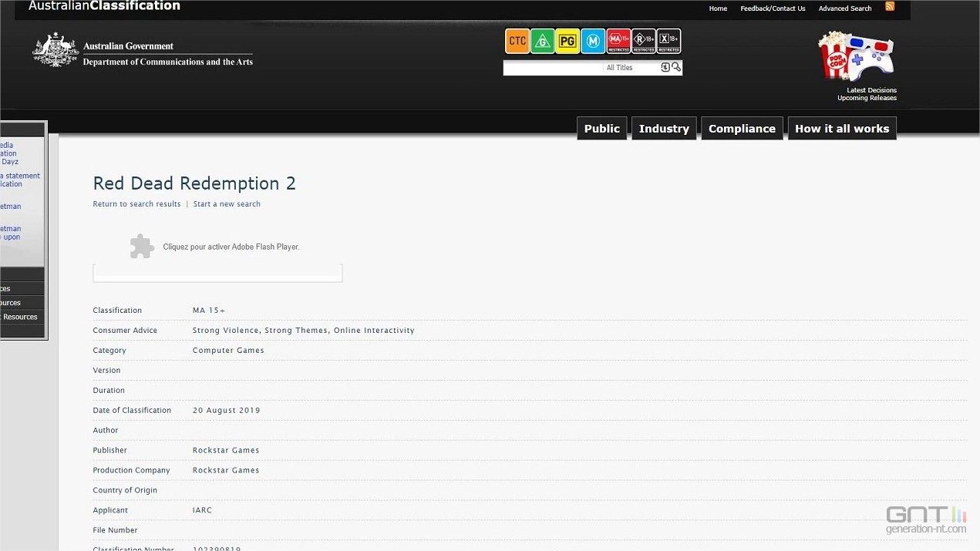Image resolution: width=980 pixels, height=551 pixels.
Task: Open the RSS feed icon
Action: [890, 7]
